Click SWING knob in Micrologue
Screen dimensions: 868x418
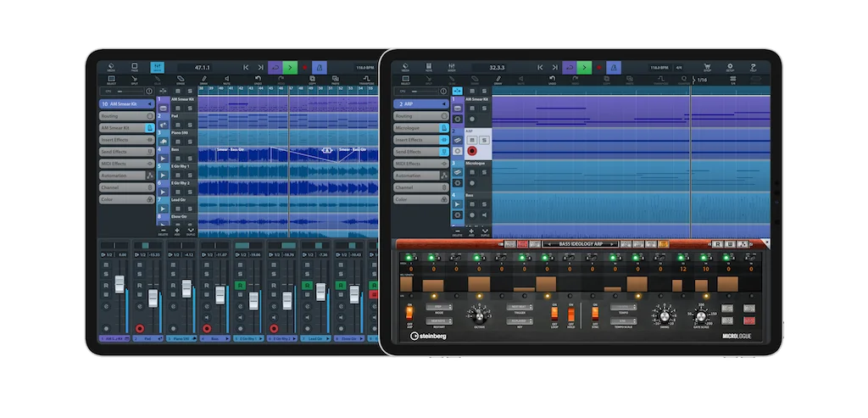[665, 315]
